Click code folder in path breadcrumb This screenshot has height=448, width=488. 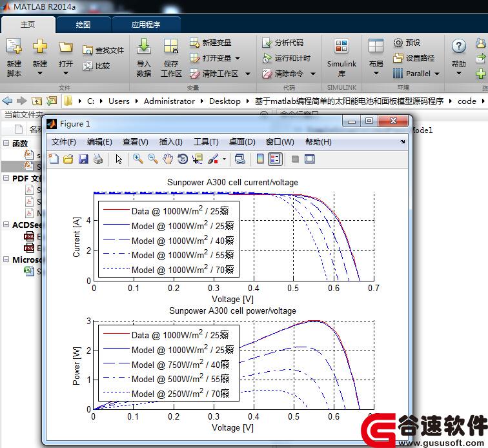[x=467, y=101]
